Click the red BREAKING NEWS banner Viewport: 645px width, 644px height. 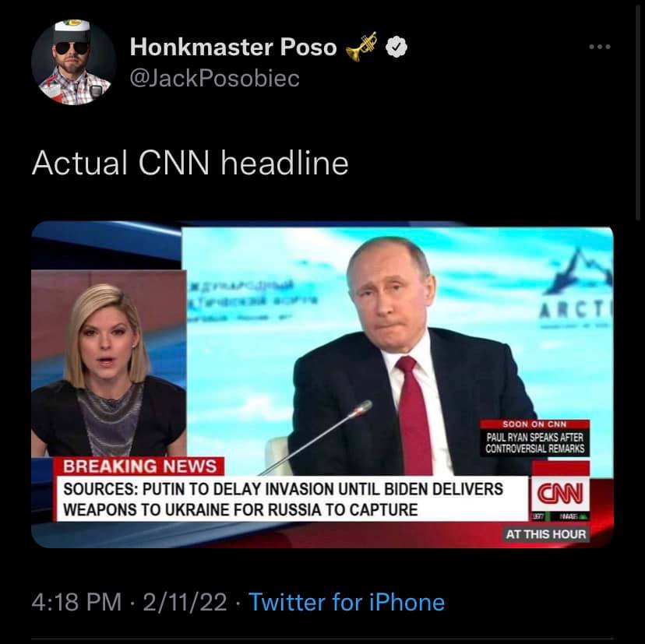click(x=139, y=466)
